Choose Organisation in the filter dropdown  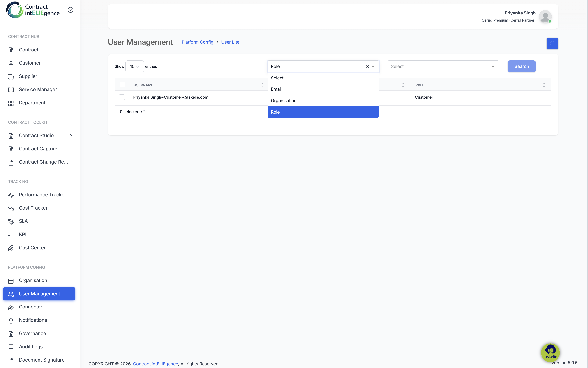click(323, 101)
